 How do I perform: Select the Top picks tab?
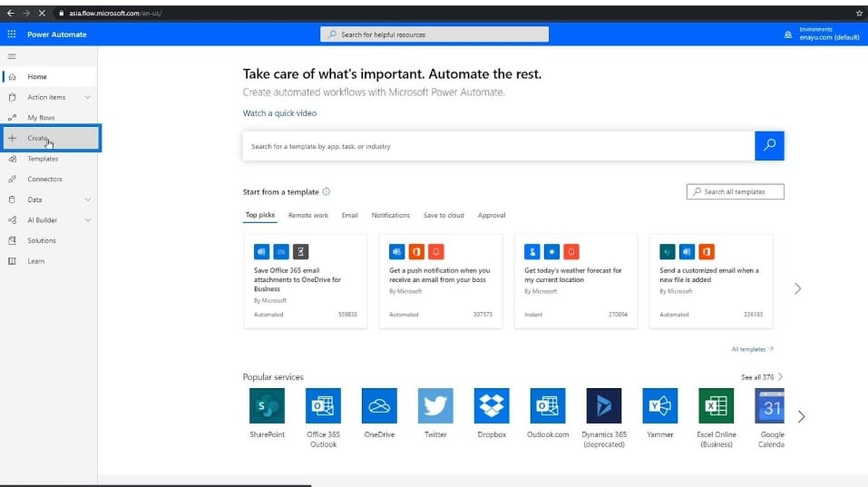(260, 215)
